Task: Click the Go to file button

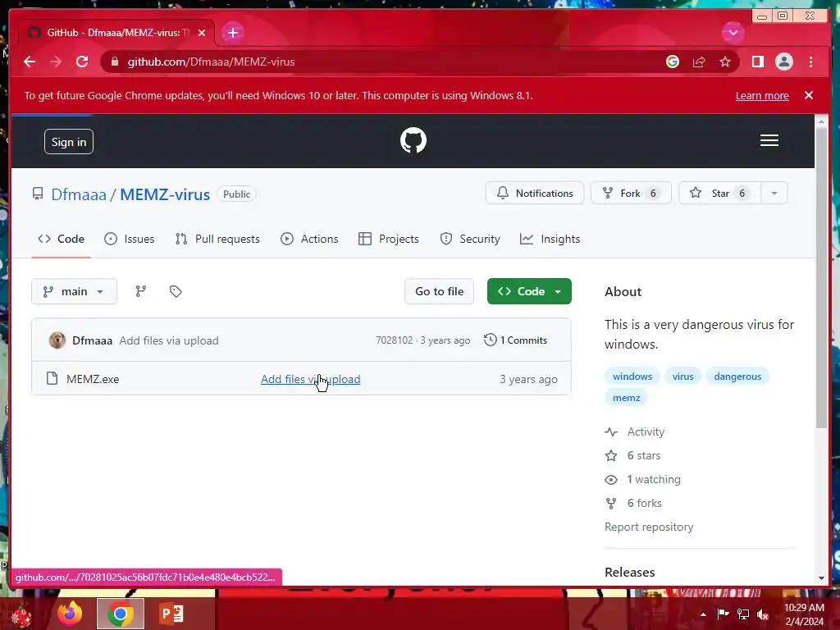Action: click(440, 291)
